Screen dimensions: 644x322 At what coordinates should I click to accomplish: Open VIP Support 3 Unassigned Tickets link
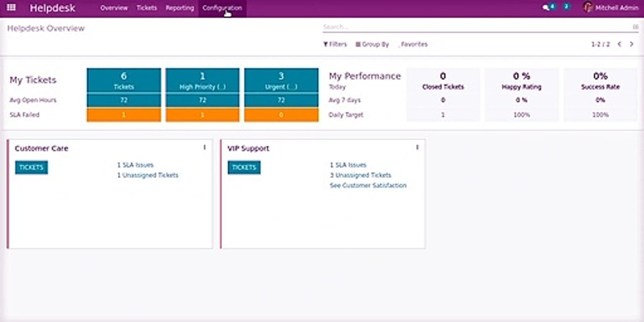[x=360, y=175]
